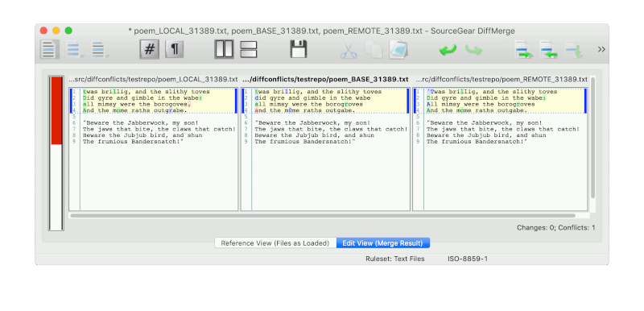644x311 pixels.
Task: Click the poem_REMOTE_31389.txt pane header
Action: (501, 79)
